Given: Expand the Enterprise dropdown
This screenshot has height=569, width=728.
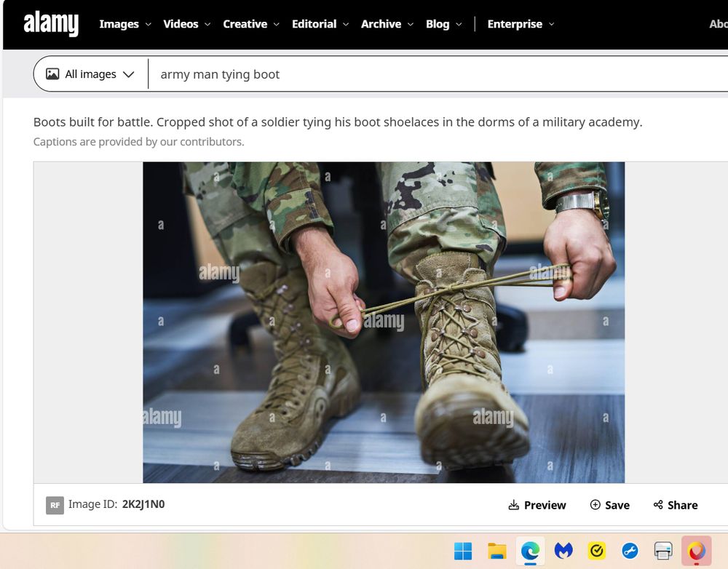Looking at the screenshot, I should tap(521, 24).
